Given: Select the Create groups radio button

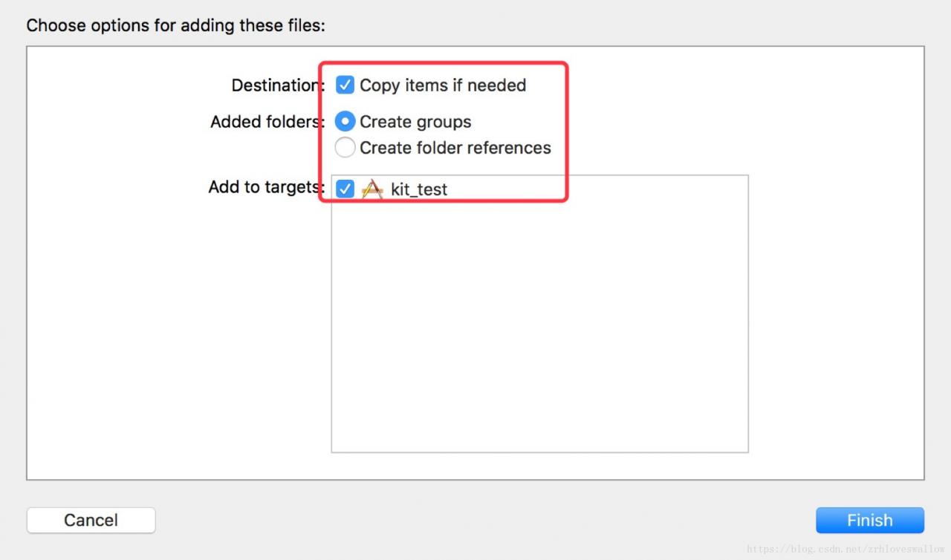Looking at the screenshot, I should pos(345,122).
